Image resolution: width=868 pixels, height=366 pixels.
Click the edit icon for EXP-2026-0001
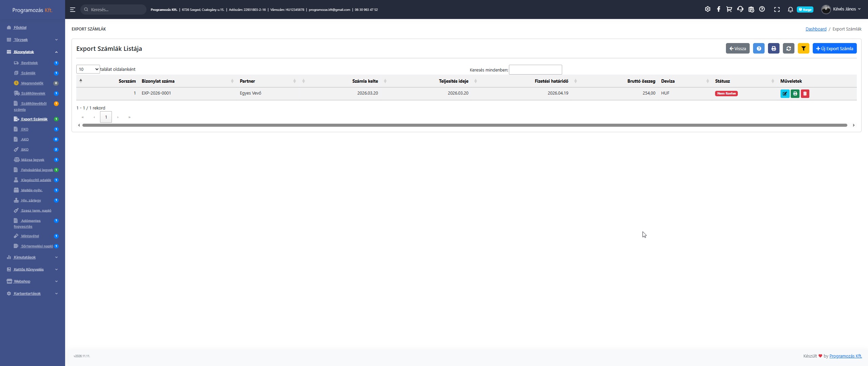click(x=785, y=94)
